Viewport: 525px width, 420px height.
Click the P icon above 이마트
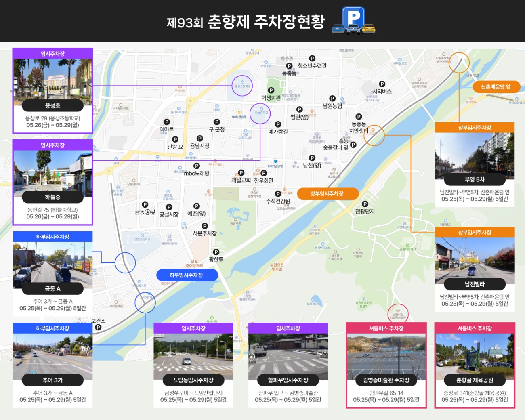click(x=166, y=122)
